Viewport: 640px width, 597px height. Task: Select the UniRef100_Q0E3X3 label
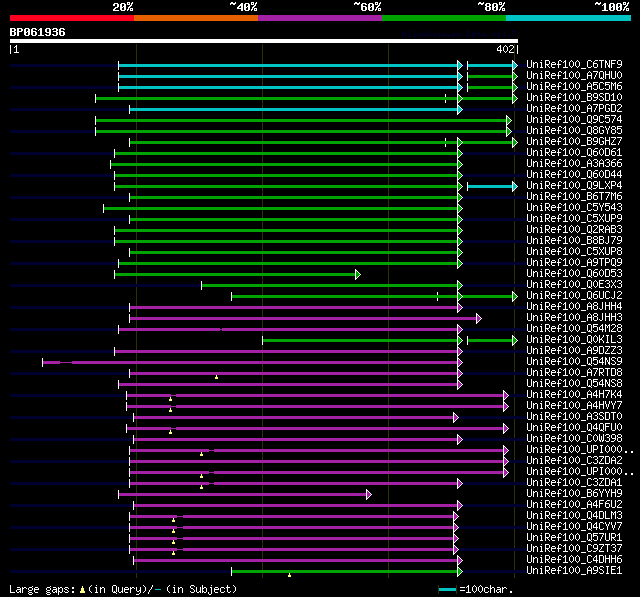pyautogui.click(x=574, y=285)
